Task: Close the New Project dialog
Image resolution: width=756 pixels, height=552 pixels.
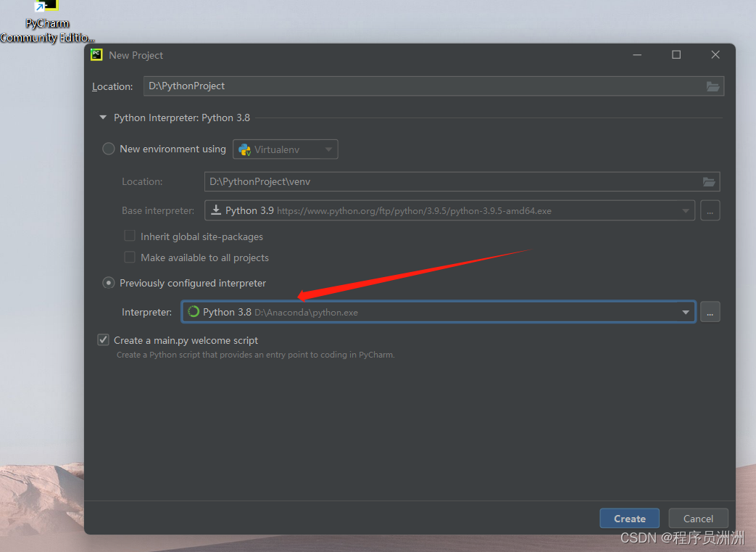Action: [715, 55]
